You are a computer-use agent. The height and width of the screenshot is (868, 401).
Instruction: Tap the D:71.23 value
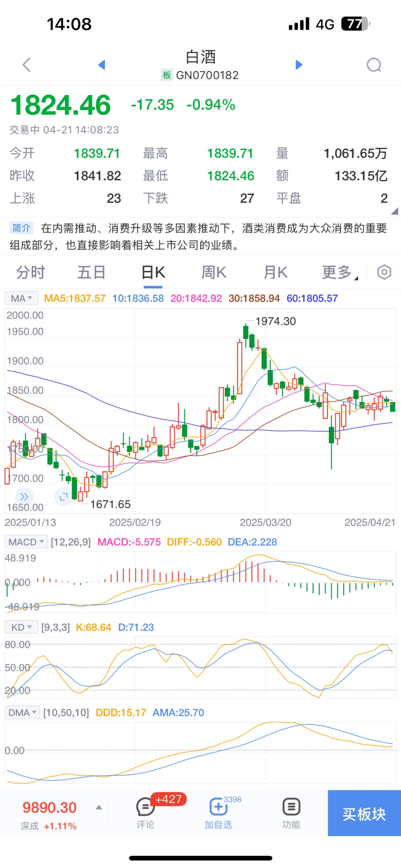pyautogui.click(x=136, y=627)
